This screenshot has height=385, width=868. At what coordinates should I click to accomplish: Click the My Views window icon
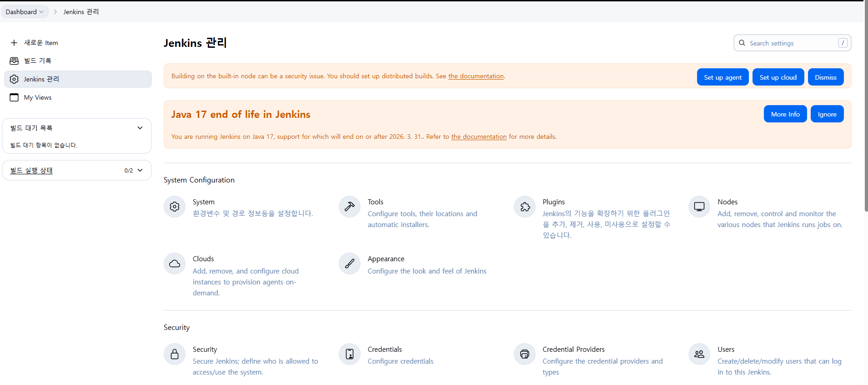click(x=14, y=97)
